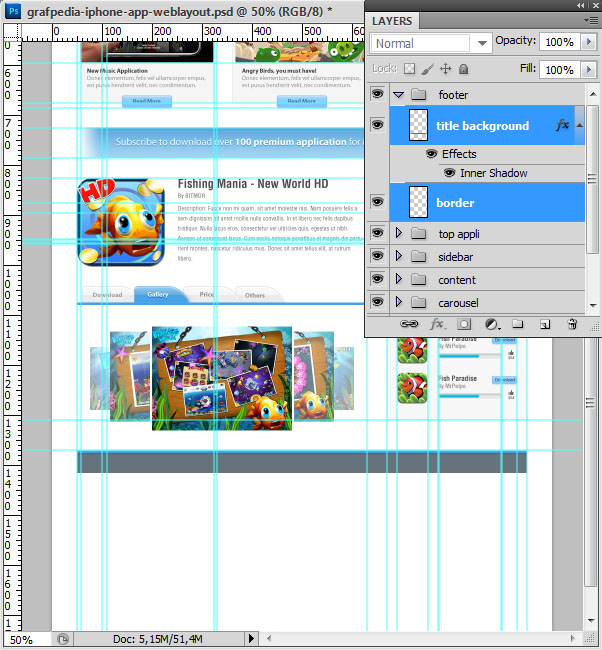Click the fx badge on title background
Screen dimensions: 602x650
(x=562, y=125)
